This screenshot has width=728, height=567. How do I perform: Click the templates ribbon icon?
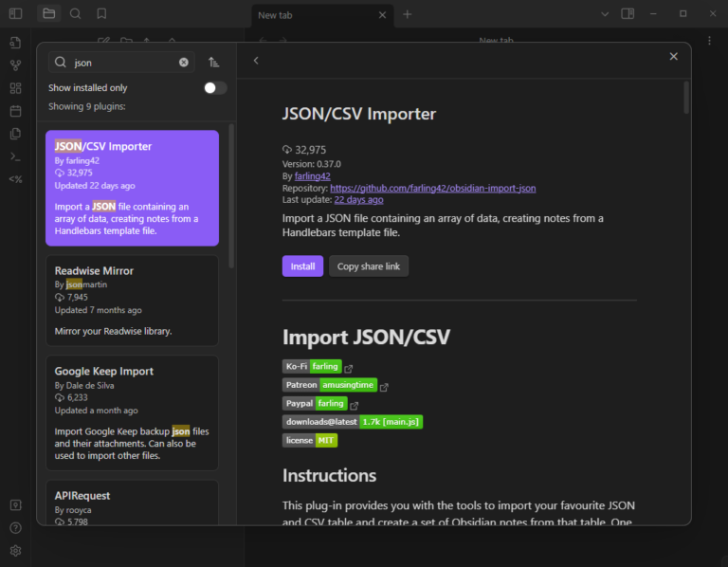pyautogui.click(x=15, y=134)
